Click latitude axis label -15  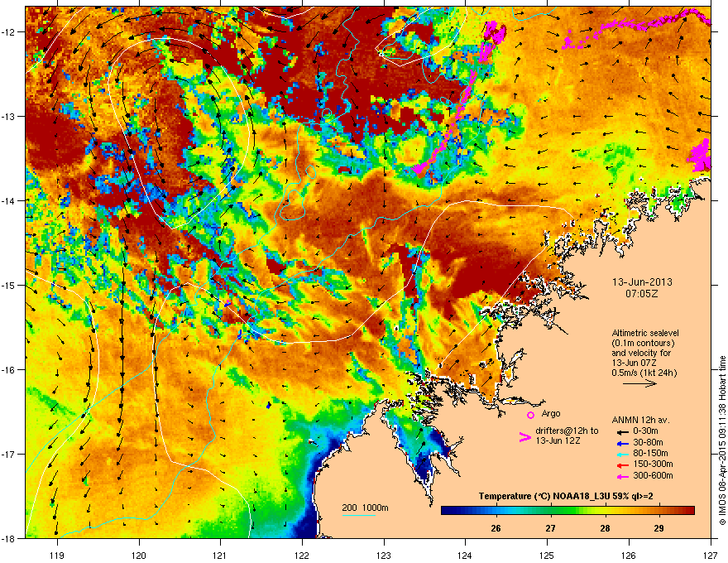(9, 285)
